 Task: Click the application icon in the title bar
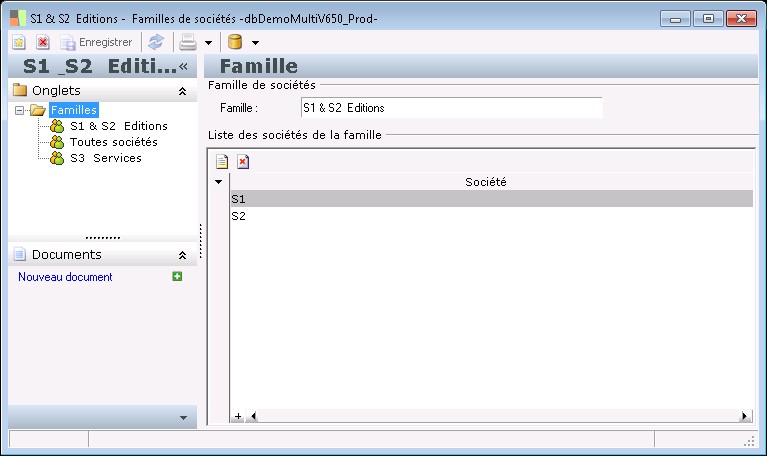coord(18,19)
